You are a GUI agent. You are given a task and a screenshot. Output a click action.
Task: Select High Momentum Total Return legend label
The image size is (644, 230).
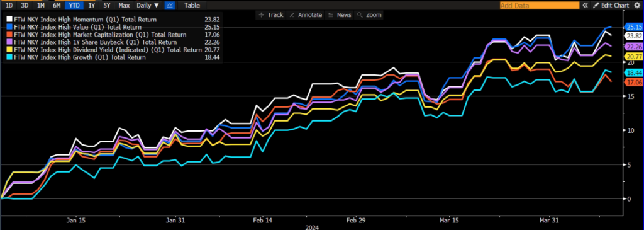click(85, 20)
